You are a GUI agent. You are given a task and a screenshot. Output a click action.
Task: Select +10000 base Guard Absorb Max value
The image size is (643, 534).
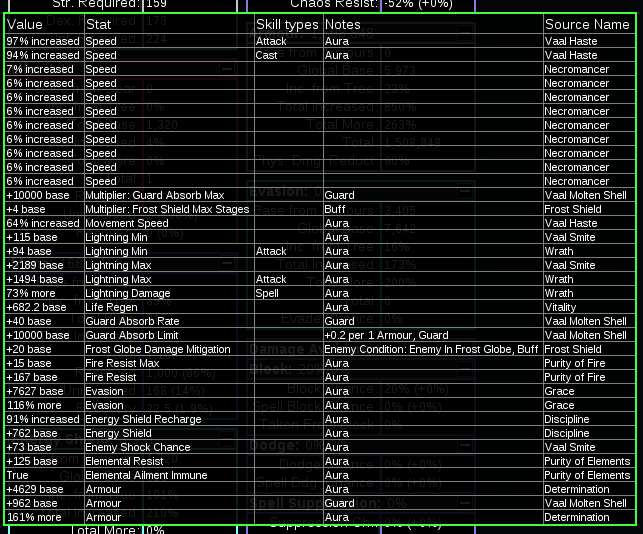point(38,195)
